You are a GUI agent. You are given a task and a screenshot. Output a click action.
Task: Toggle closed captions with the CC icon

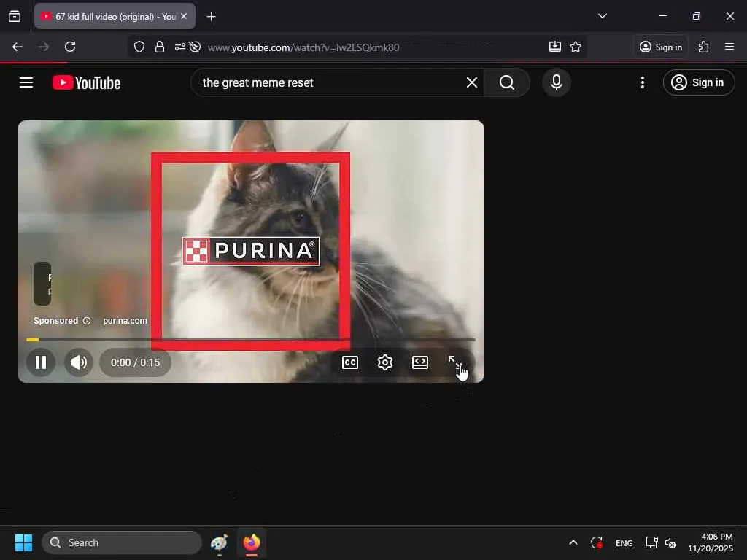click(350, 362)
